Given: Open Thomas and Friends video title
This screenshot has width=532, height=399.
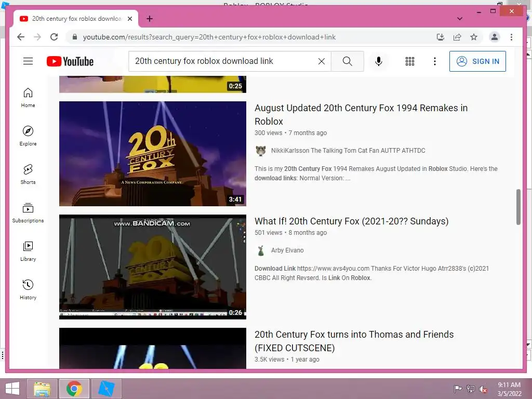Looking at the screenshot, I should pyautogui.click(x=354, y=341).
